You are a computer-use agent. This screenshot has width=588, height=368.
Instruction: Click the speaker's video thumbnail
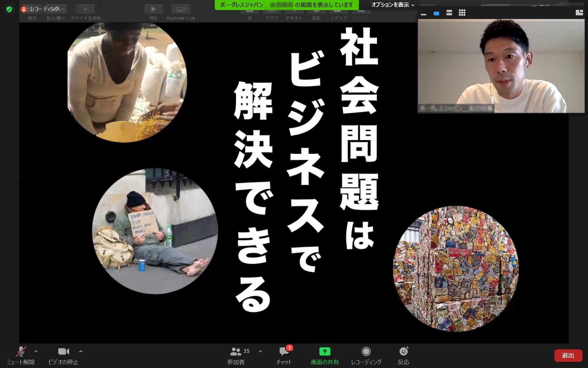pyautogui.click(x=501, y=66)
